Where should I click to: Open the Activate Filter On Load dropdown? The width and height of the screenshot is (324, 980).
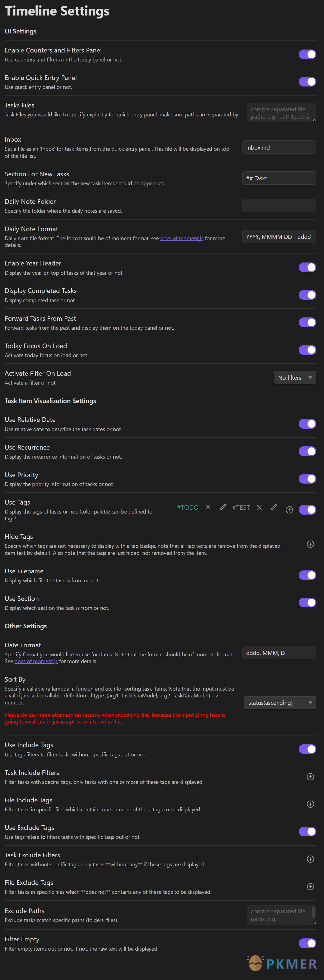point(295,377)
